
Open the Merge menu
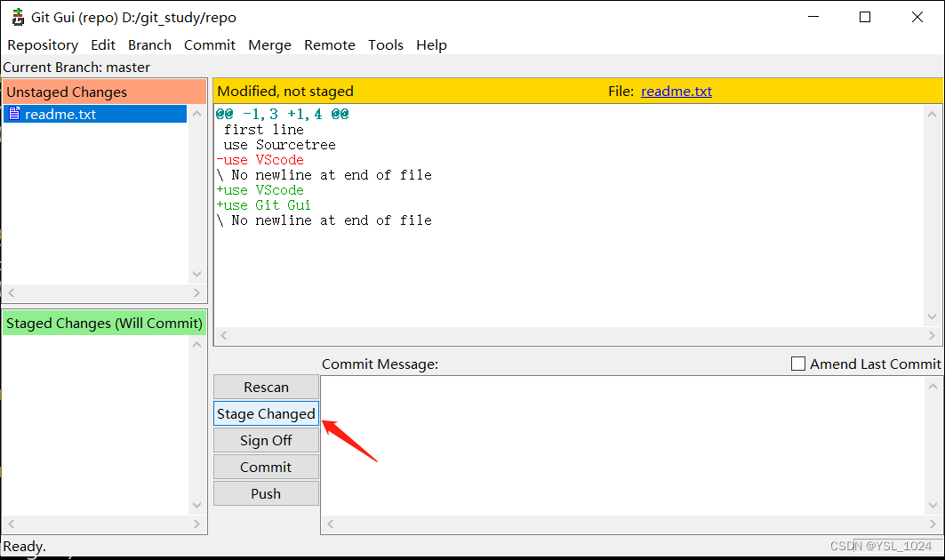pyautogui.click(x=269, y=45)
